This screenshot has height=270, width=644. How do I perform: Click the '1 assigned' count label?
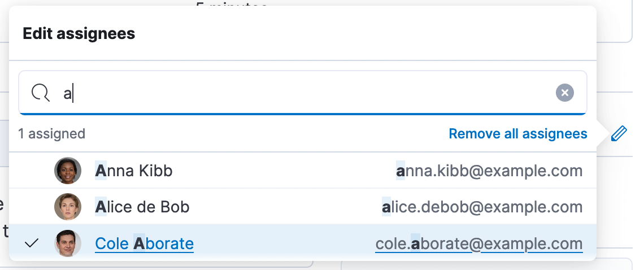pos(52,134)
